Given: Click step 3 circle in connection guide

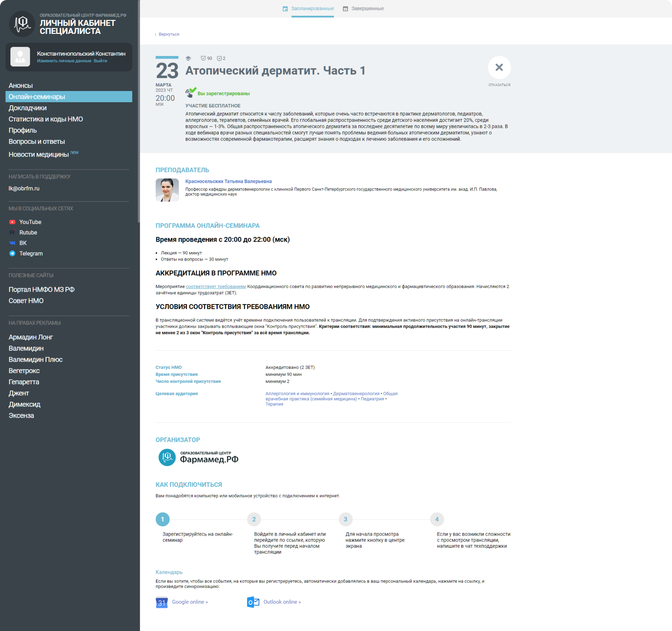Looking at the screenshot, I should coord(345,519).
